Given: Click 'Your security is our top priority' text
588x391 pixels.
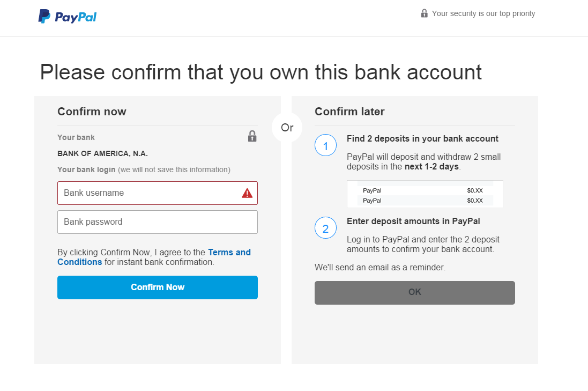Looking at the screenshot, I should coord(483,13).
